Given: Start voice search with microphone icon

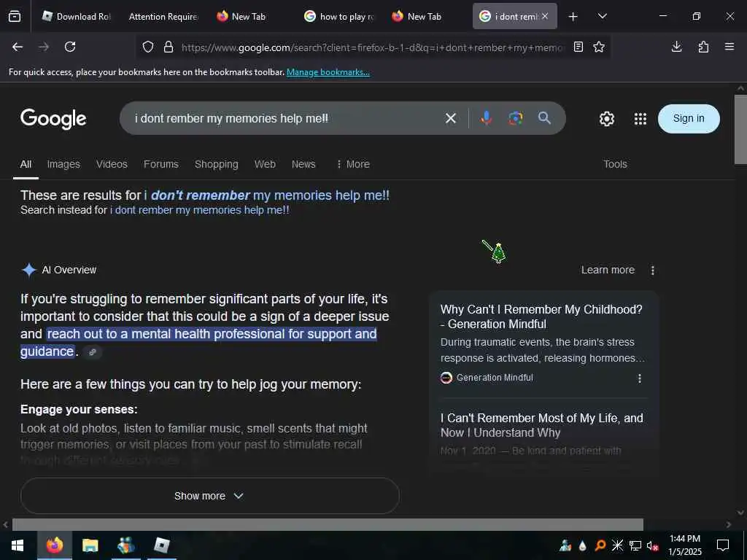Looking at the screenshot, I should point(486,118).
